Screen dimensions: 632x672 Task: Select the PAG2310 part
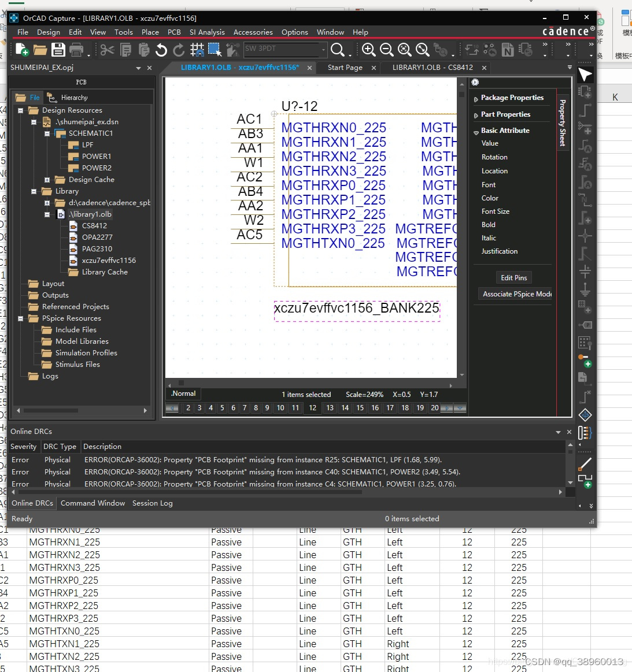click(x=97, y=249)
